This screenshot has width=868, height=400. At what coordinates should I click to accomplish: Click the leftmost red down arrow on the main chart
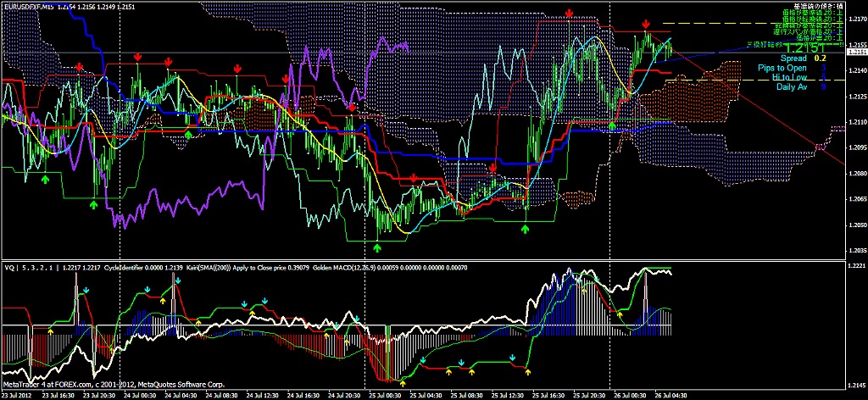pyautogui.click(x=79, y=66)
